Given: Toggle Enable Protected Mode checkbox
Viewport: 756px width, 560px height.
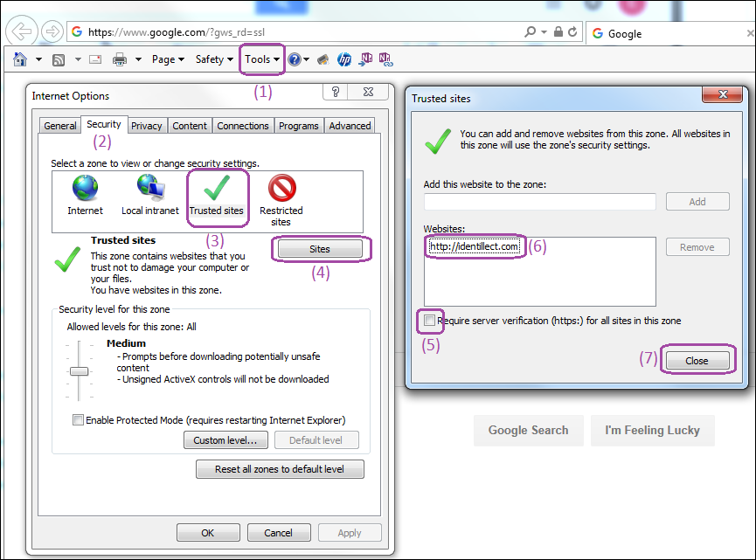Looking at the screenshot, I should pyautogui.click(x=79, y=420).
